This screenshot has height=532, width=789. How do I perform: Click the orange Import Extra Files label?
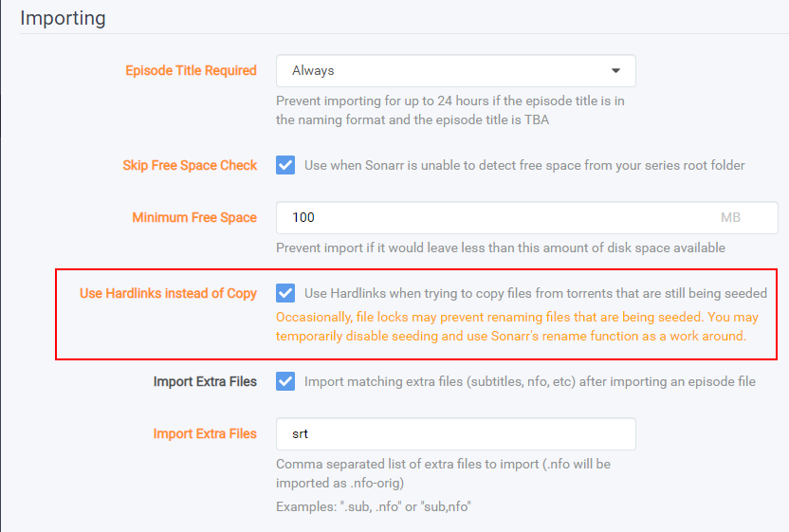point(205,433)
